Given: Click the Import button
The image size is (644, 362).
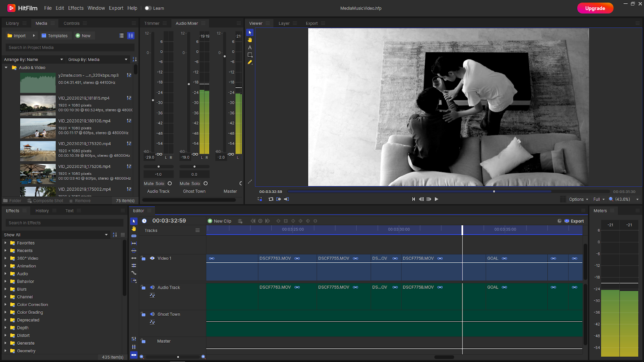Looking at the screenshot, I should coord(17,36).
